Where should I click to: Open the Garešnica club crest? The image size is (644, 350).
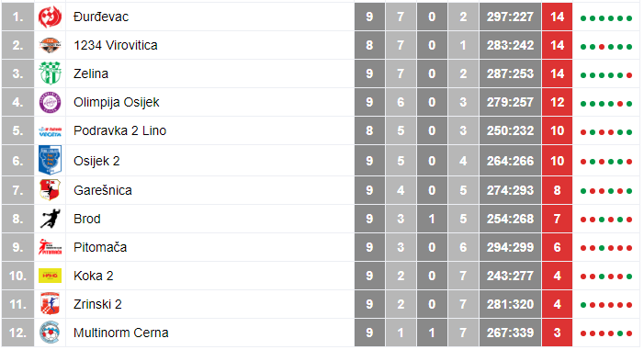pos(50,190)
